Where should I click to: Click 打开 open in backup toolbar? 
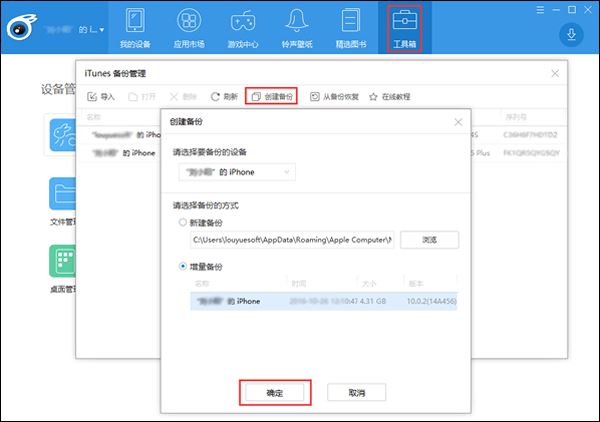(142, 97)
